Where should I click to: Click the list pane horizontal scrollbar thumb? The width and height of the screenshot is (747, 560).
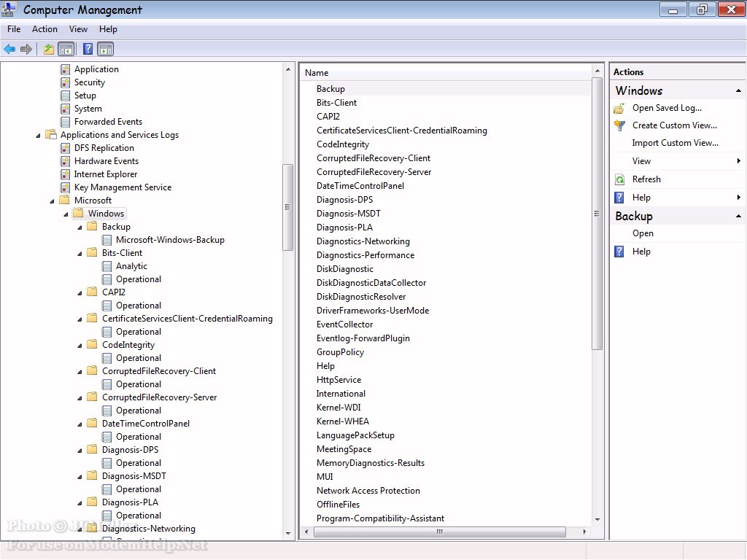pos(440,532)
